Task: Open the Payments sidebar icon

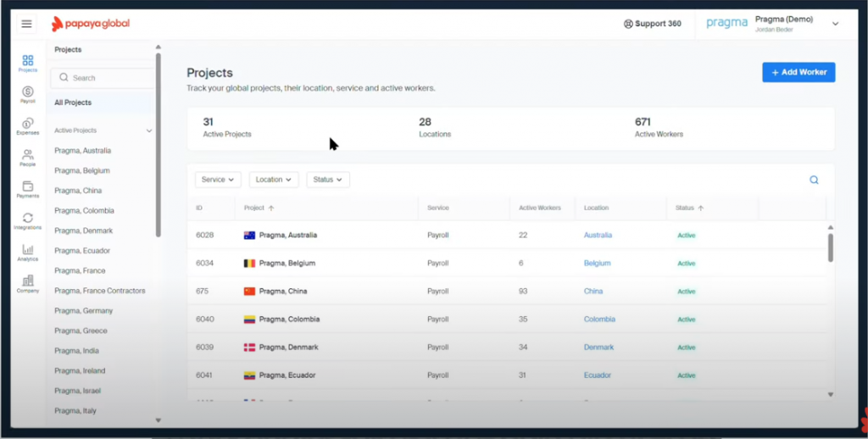Action: coord(28,189)
